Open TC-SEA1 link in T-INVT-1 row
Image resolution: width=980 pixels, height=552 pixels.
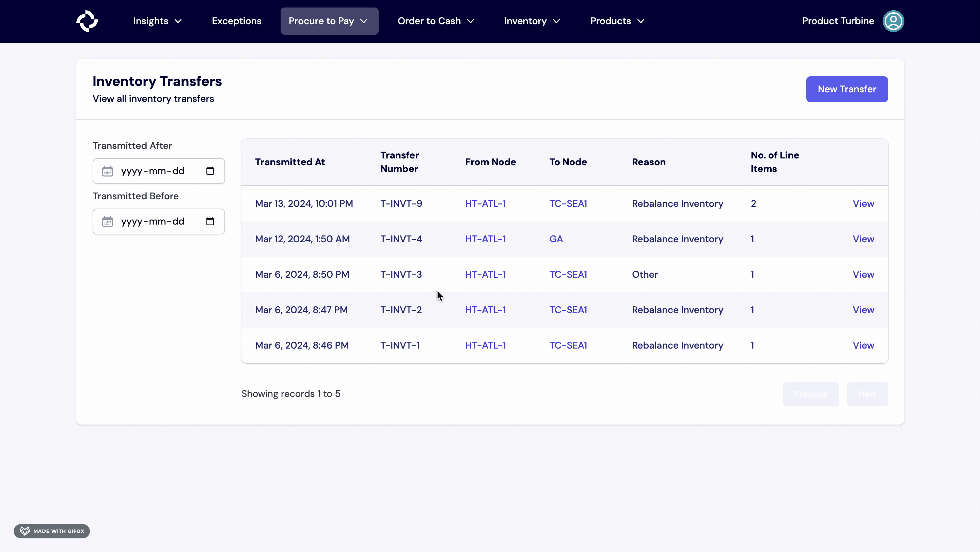pos(568,345)
